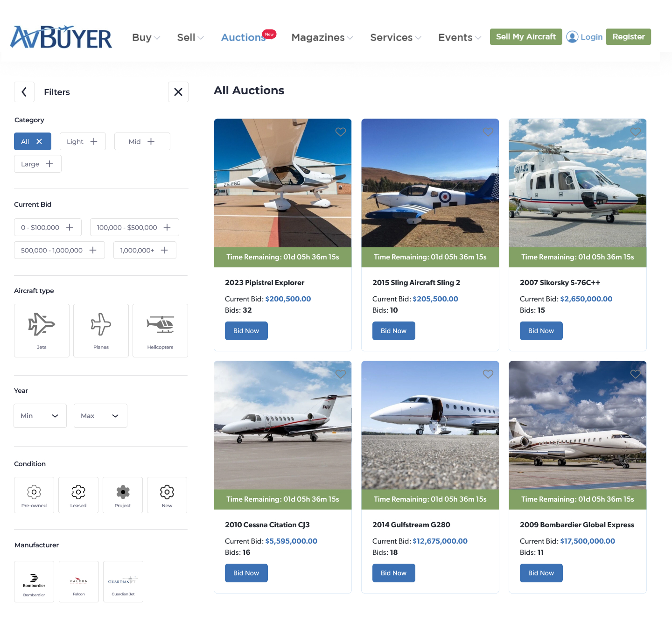Click the 2010 Cessna Citation CJ3 title
The width and height of the screenshot is (672, 629).
[267, 524]
